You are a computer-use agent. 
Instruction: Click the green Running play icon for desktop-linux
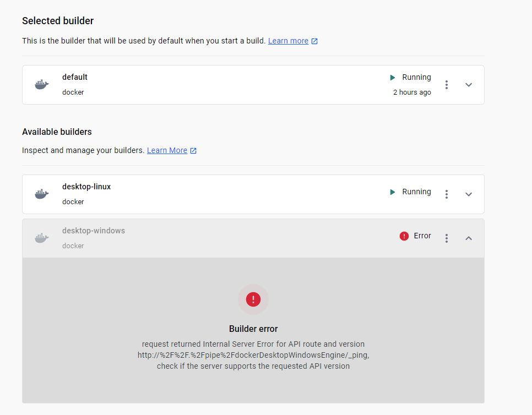click(393, 192)
